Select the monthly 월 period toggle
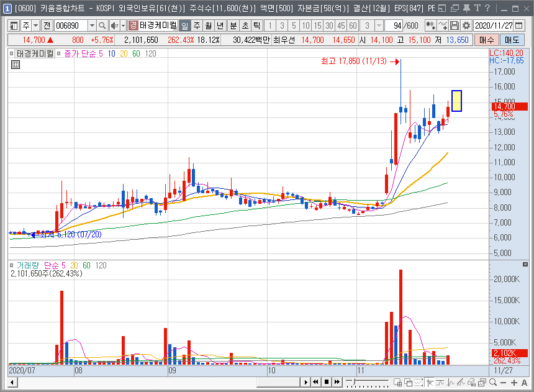Image resolution: width=534 pixels, height=392 pixels. pyautogui.click(x=209, y=25)
